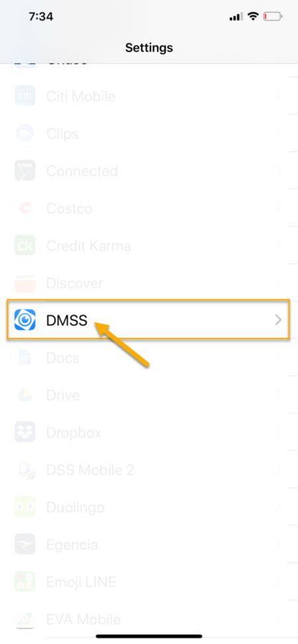Expand Egencia row chevron
The image size is (298, 644).
click(x=279, y=544)
